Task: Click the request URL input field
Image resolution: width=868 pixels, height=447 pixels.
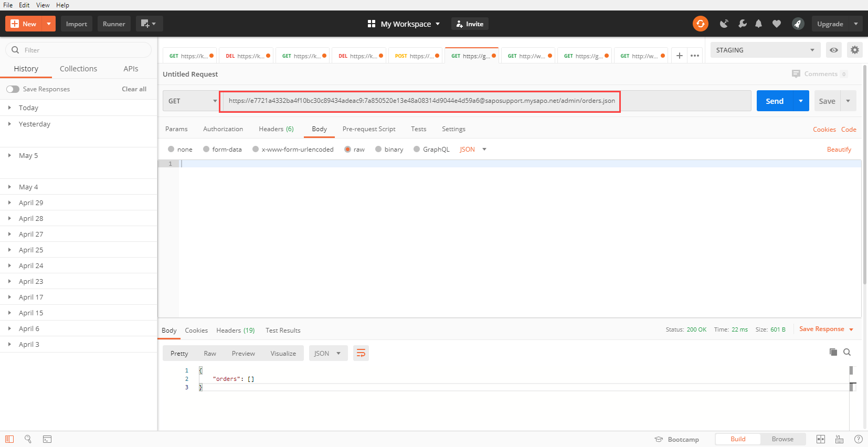Action: 486,101
